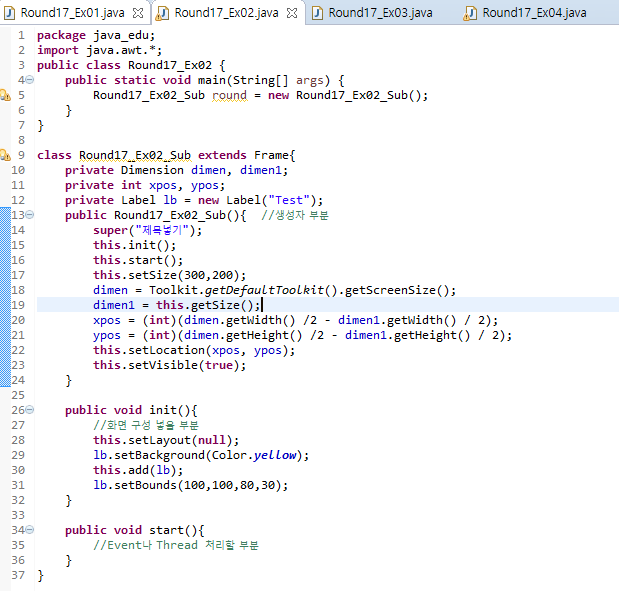The width and height of the screenshot is (619, 591).
Task: Click Java file icon on Round17_Ex03.java tab
Action: tap(317, 13)
